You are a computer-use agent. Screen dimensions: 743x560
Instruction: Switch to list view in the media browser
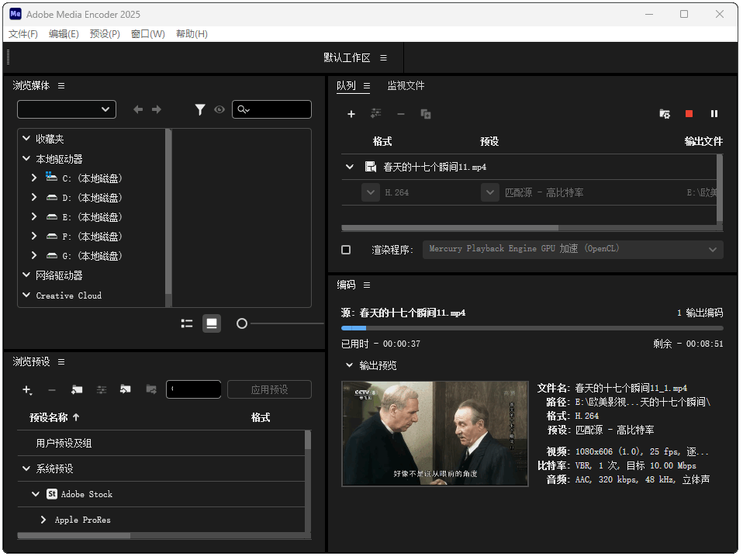pos(187,323)
